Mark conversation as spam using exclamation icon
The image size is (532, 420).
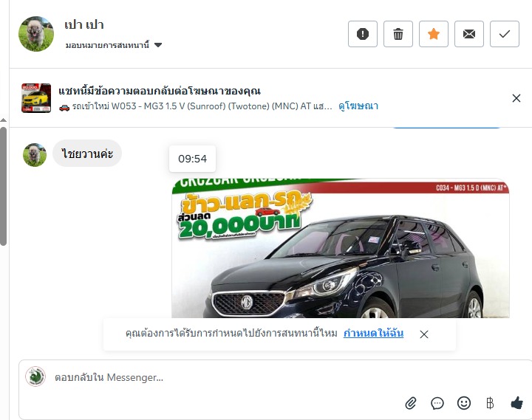pos(362,34)
